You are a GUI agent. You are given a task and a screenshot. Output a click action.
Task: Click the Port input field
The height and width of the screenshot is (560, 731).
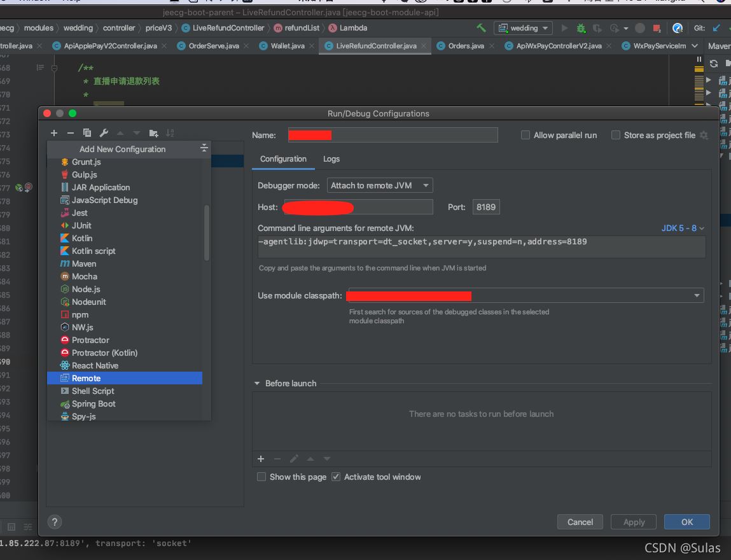coord(486,207)
